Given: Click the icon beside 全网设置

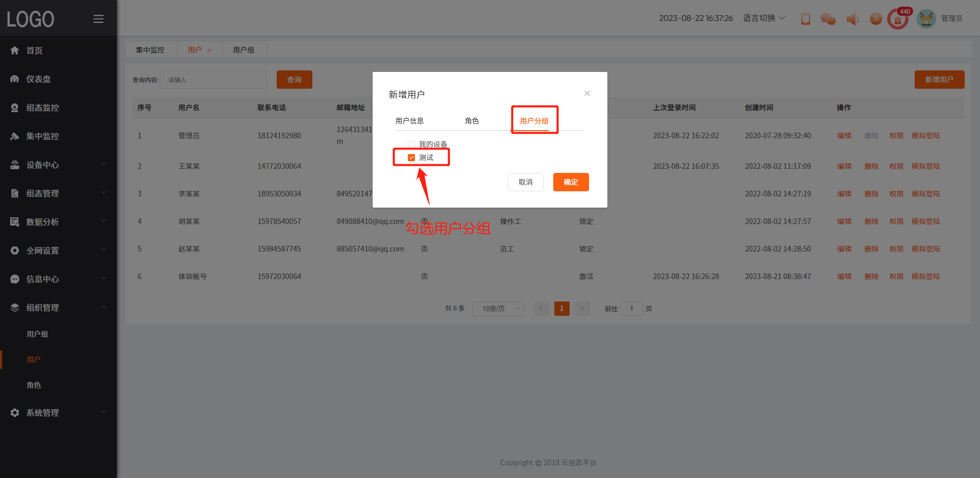Looking at the screenshot, I should (15, 250).
